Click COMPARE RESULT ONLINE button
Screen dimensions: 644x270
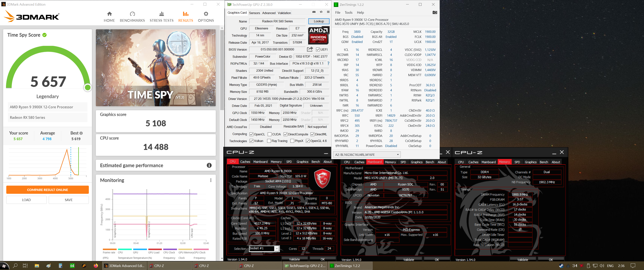point(48,190)
